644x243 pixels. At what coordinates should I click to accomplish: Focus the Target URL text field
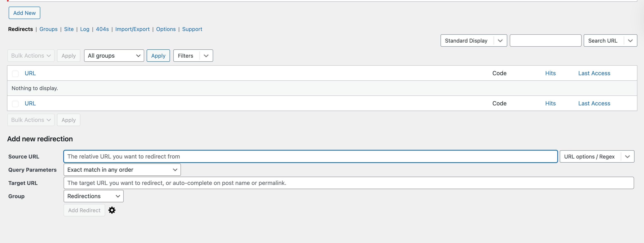(x=348, y=183)
